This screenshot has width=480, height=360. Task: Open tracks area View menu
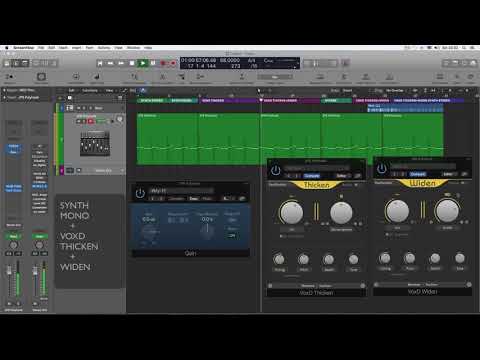tap(109, 90)
